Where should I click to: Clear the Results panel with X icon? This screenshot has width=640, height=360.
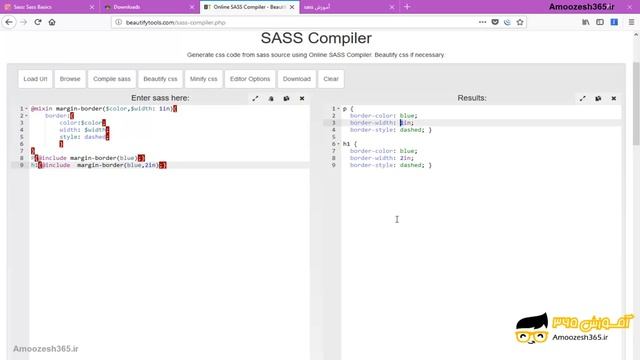pos(613,98)
